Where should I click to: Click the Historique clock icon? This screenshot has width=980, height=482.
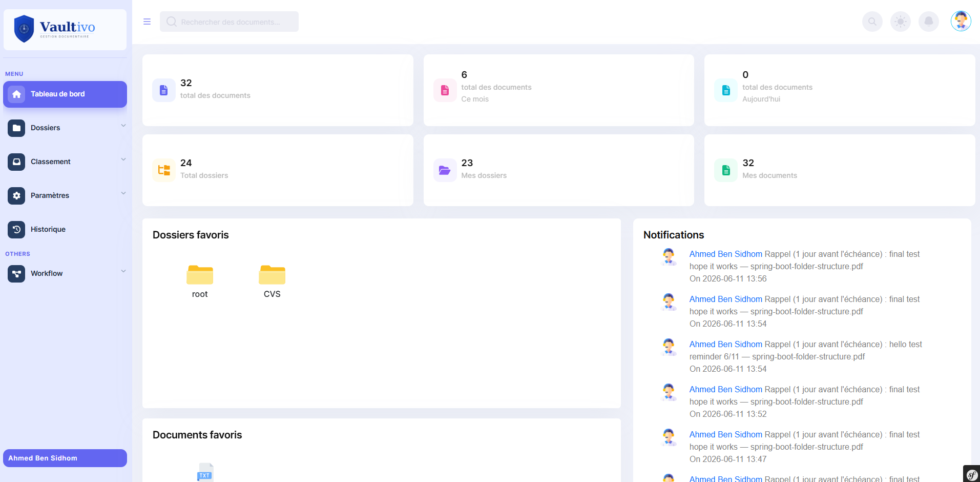click(x=16, y=229)
